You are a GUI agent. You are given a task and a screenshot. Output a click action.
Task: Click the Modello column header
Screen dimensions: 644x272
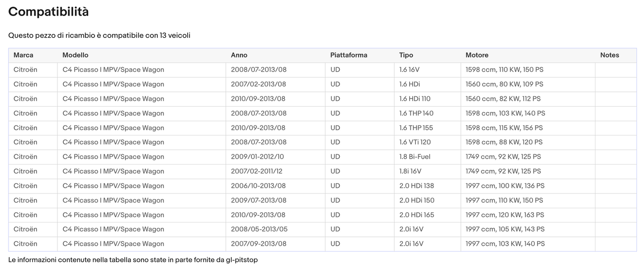(x=75, y=55)
